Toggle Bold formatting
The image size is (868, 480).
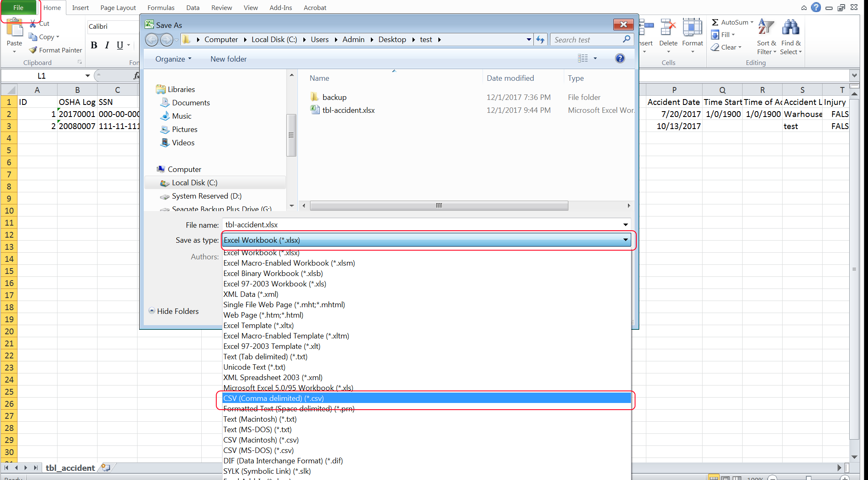(94, 45)
